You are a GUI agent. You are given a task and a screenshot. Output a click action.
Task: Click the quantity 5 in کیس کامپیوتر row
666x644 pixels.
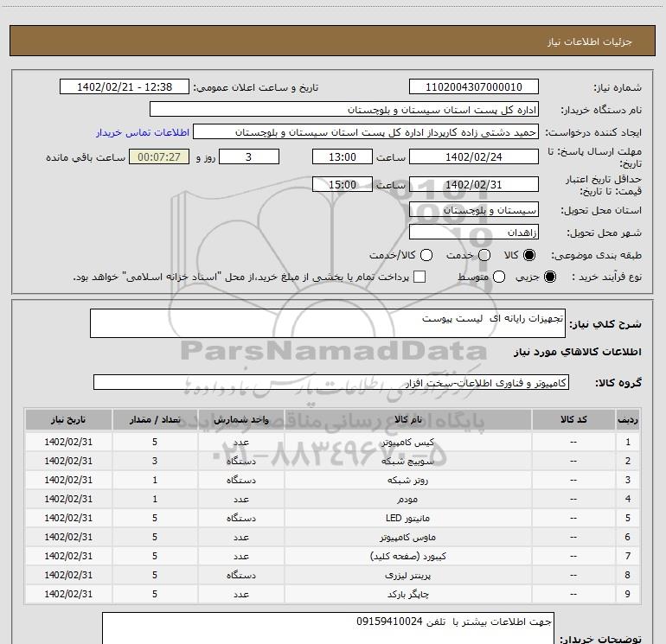[155, 442]
